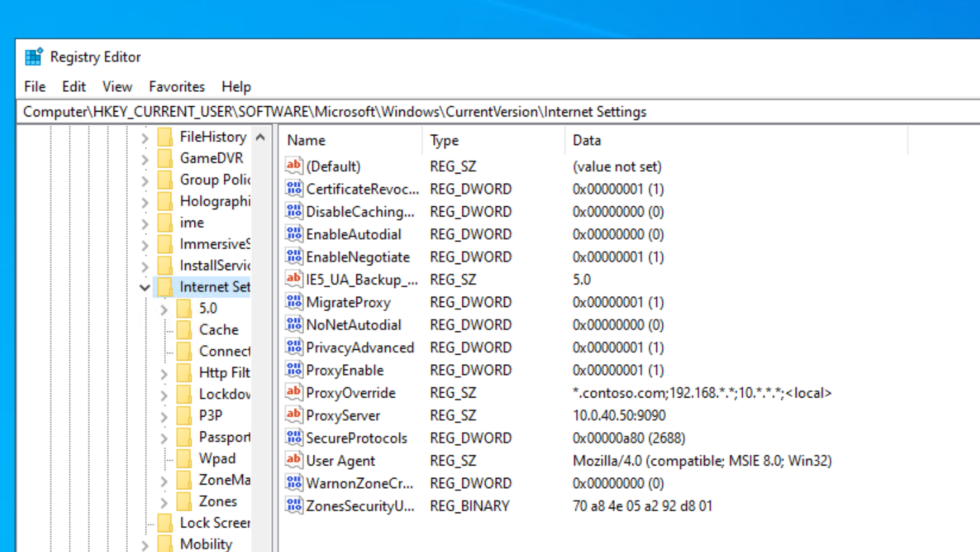Collapse the Internet Settings tree node
This screenshot has width=980, height=552.
point(145,287)
